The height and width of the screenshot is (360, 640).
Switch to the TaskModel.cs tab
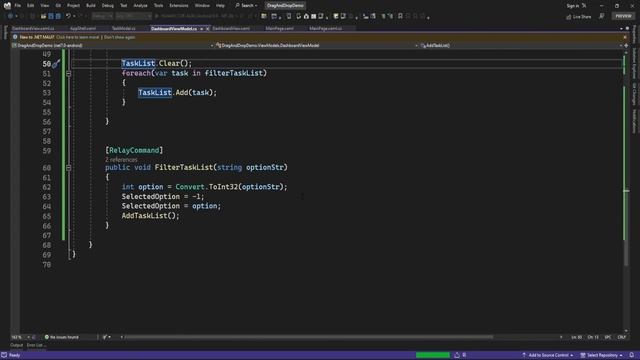pyautogui.click(x=124, y=29)
